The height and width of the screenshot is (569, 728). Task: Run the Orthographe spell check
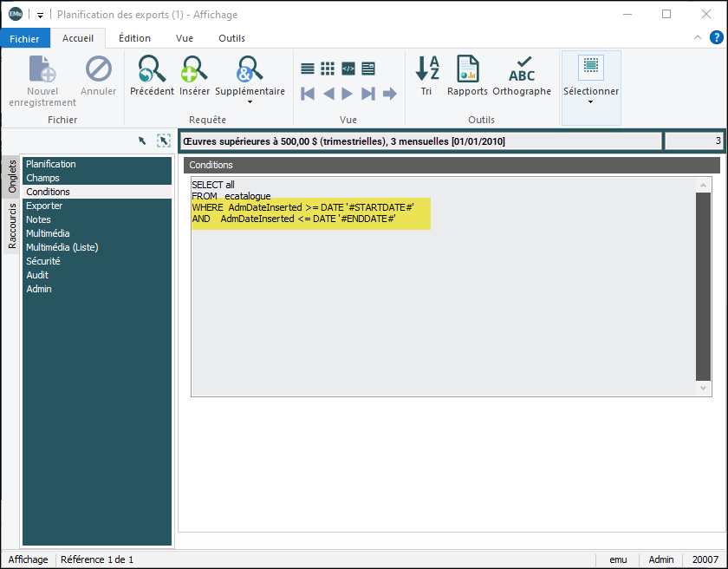click(x=522, y=69)
